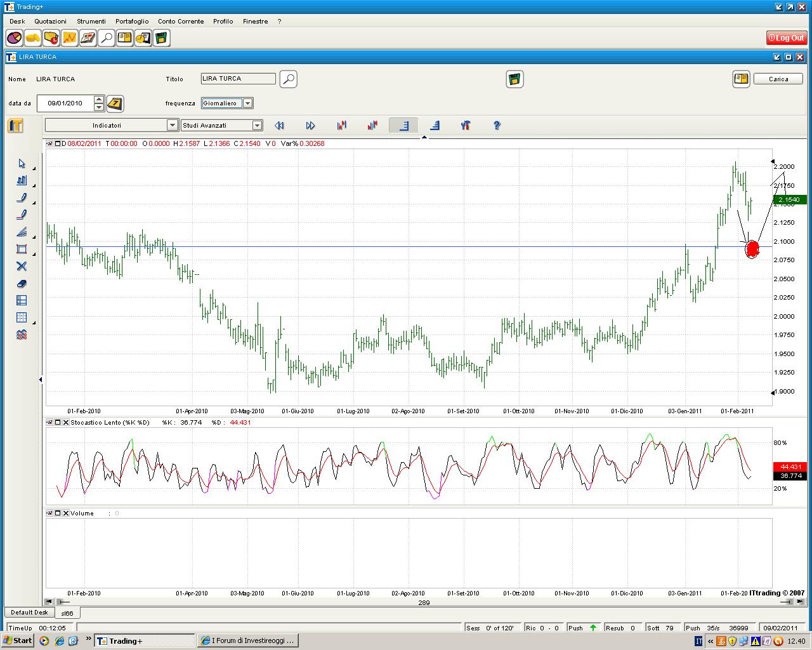Click the magnifier icon in main toolbar
The image size is (812, 650).
pyautogui.click(x=107, y=38)
